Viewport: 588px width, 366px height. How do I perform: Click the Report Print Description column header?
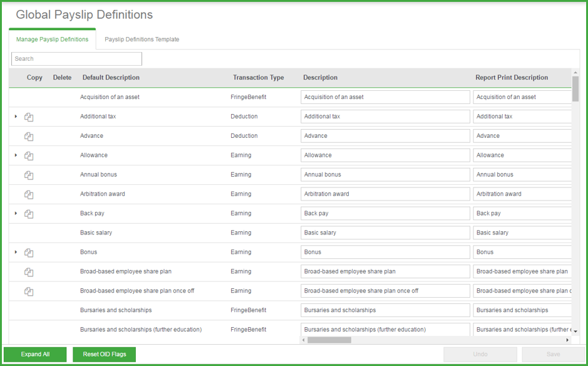click(x=512, y=77)
